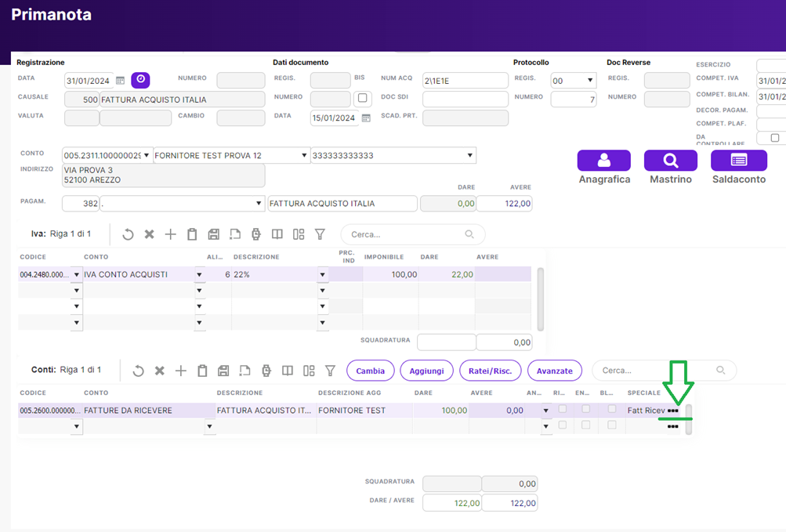This screenshot has height=532, width=786.
Task: Expand the 22% descrizione dropdown in Iva row
Action: 323,275
